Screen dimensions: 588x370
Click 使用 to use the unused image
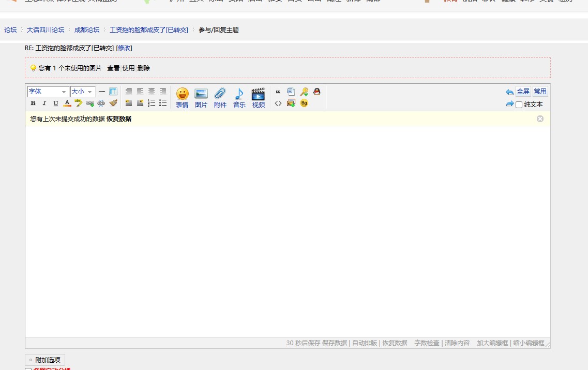point(128,68)
